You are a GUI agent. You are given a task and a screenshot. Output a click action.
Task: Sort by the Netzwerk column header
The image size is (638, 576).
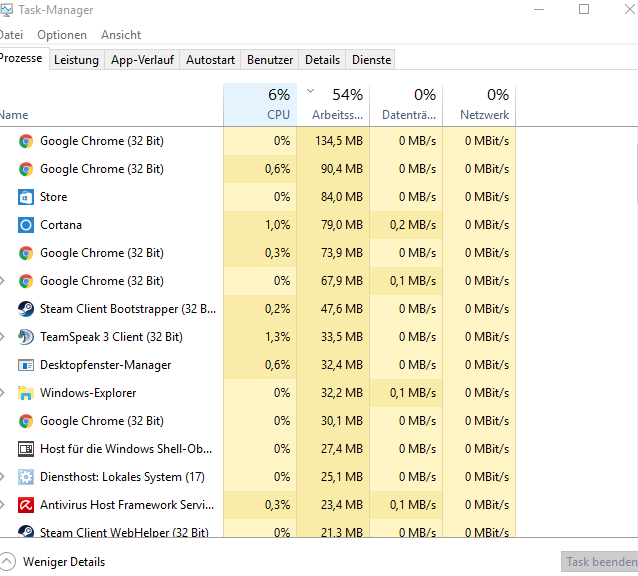(479, 103)
